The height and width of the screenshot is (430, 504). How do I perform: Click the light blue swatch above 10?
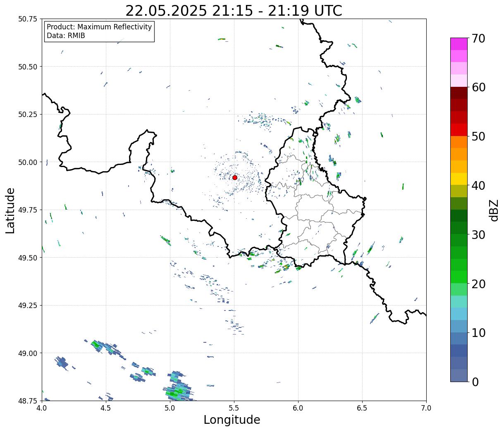[x=459, y=314]
